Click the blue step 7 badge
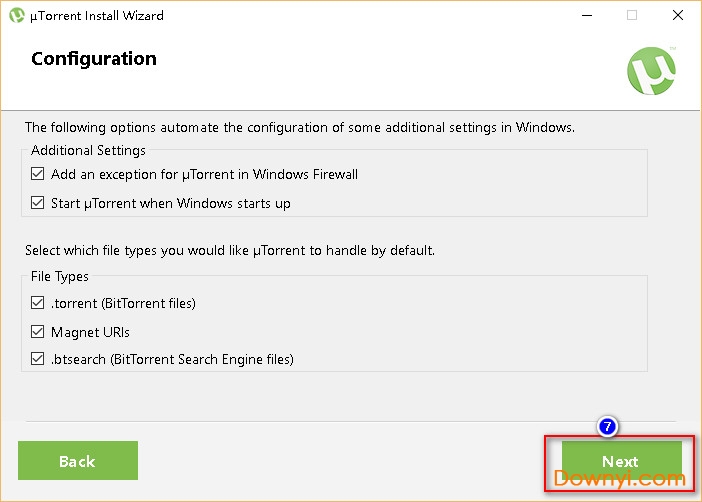Image resolution: width=702 pixels, height=502 pixels. (607, 426)
